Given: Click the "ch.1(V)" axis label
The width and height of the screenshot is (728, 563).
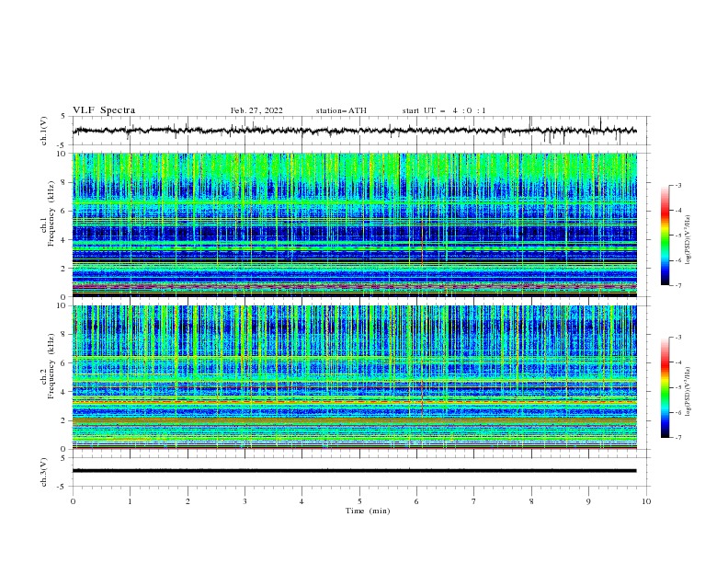Looking at the screenshot, I should 44,131.
